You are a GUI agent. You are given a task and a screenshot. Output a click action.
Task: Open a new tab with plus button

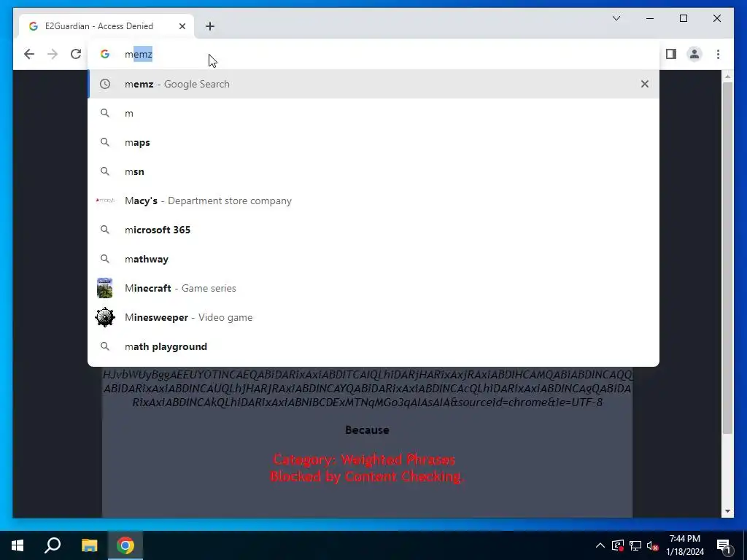[210, 26]
